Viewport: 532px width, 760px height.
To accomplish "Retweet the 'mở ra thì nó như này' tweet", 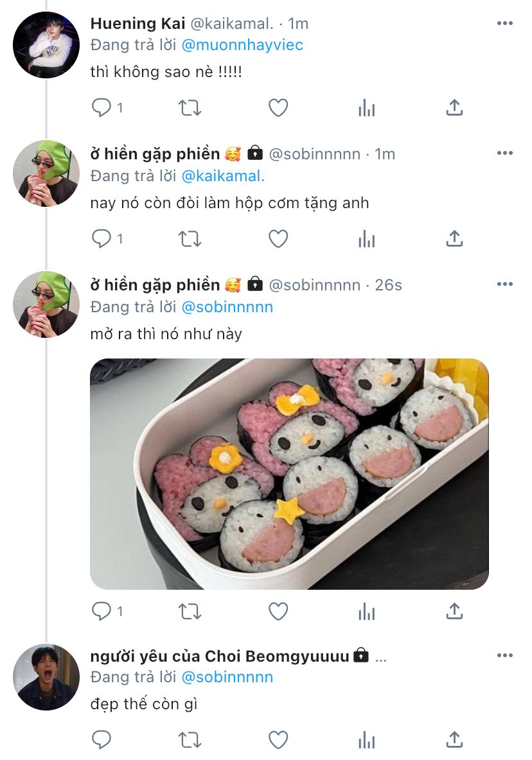I will click(190, 612).
